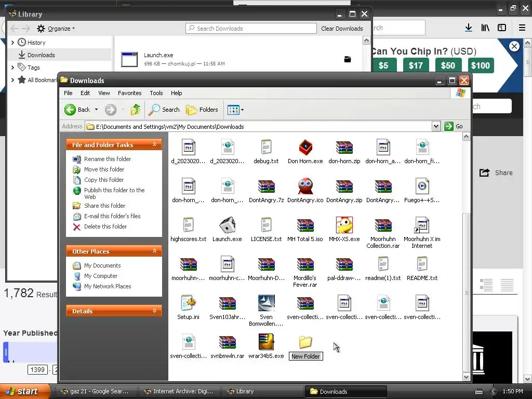The image size is (532, 399).
Task: Open the Firefox library bookshelf icon
Action: 485,28
